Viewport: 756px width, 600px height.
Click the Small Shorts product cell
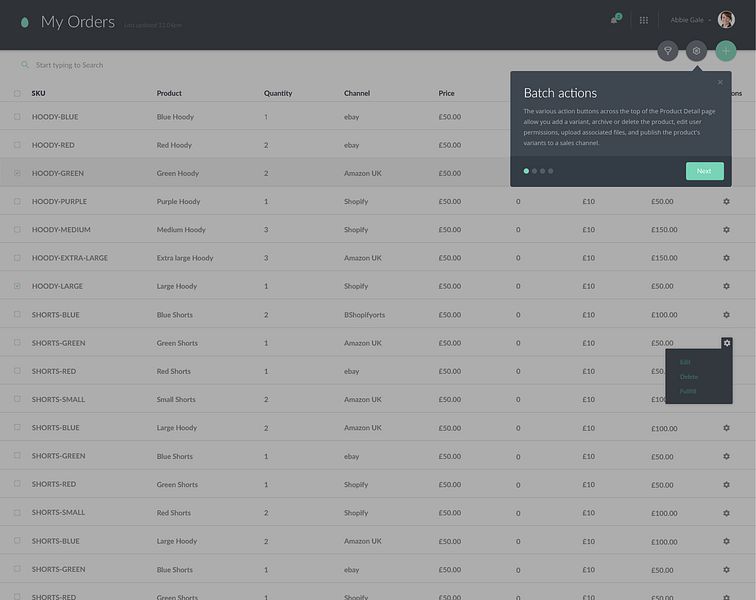[176, 399]
